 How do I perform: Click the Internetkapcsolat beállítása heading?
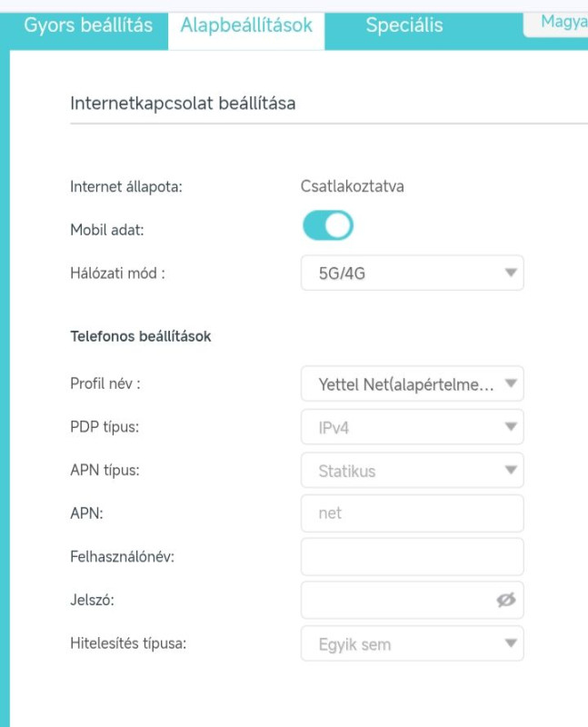[x=183, y=104]
